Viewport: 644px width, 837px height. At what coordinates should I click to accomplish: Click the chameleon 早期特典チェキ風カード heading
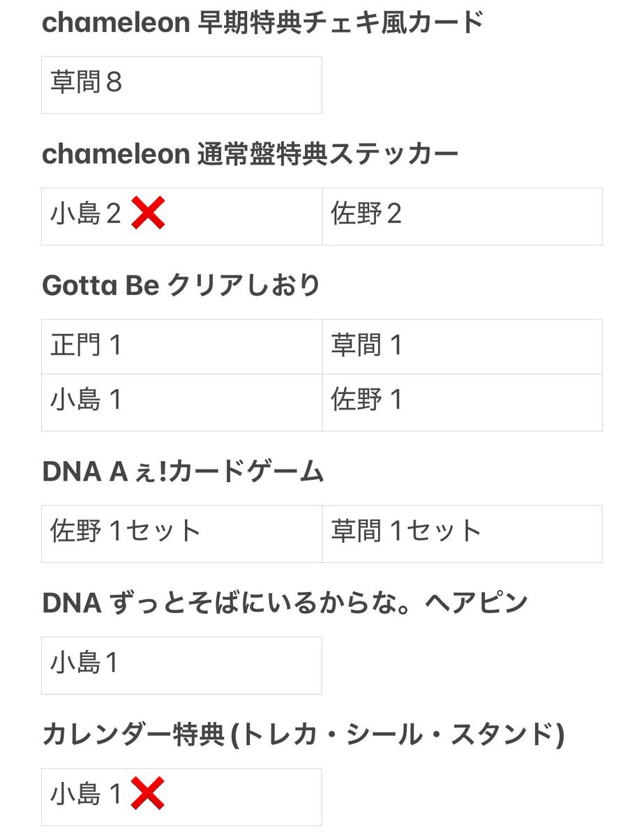(x=263, y=23)
